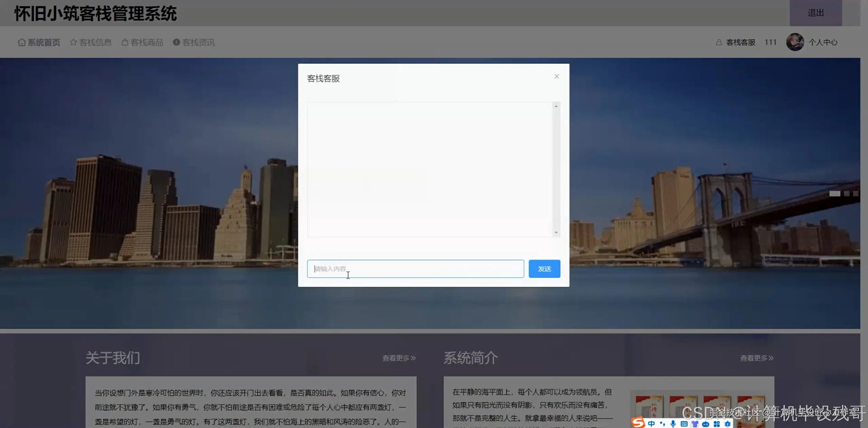This screenshot has height=428, width=868.
Task: Select the 系统首页 home icon
Action: (22, 42)
